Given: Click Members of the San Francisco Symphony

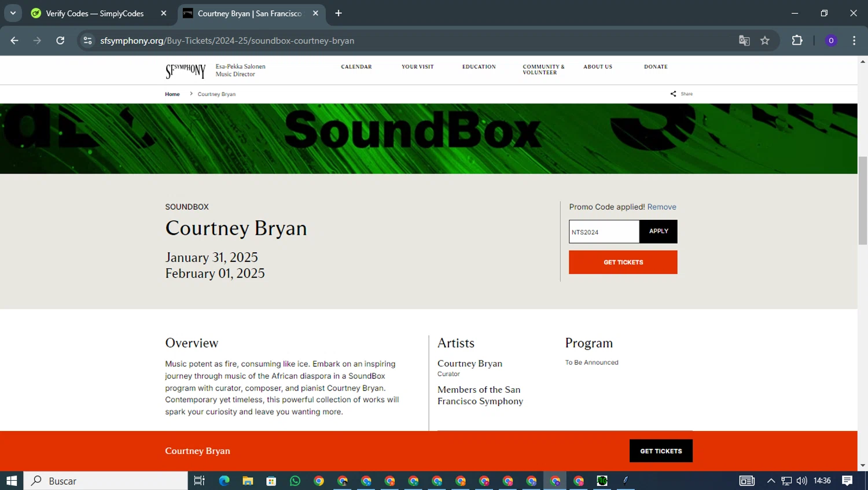Looking at the screenshot, I should (x=480, y=395).
